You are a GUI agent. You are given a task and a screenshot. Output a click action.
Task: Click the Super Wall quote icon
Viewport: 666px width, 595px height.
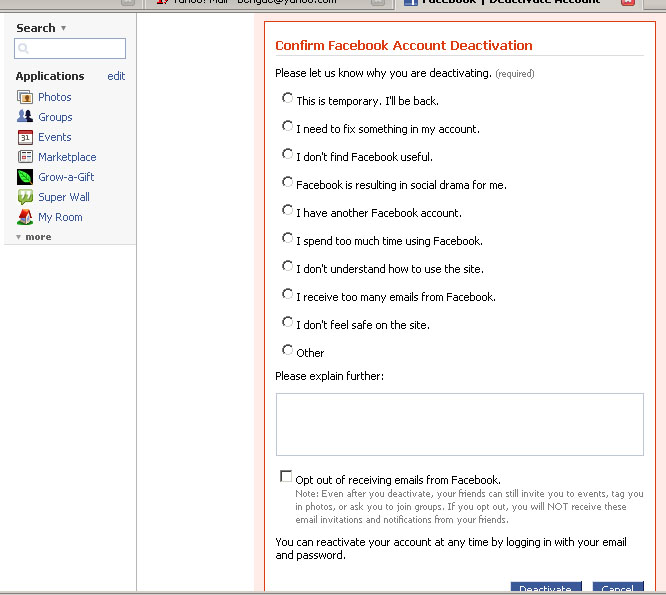click(25, 197)
